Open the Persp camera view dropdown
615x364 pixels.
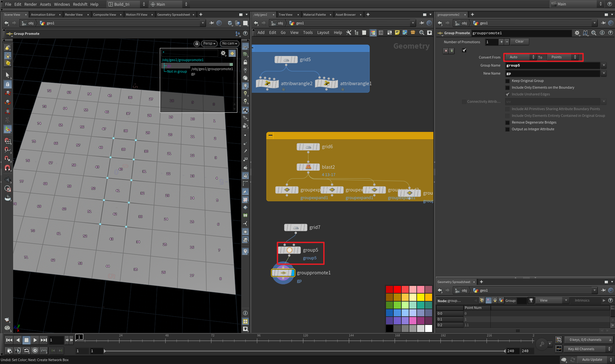(x=209, y=44)
